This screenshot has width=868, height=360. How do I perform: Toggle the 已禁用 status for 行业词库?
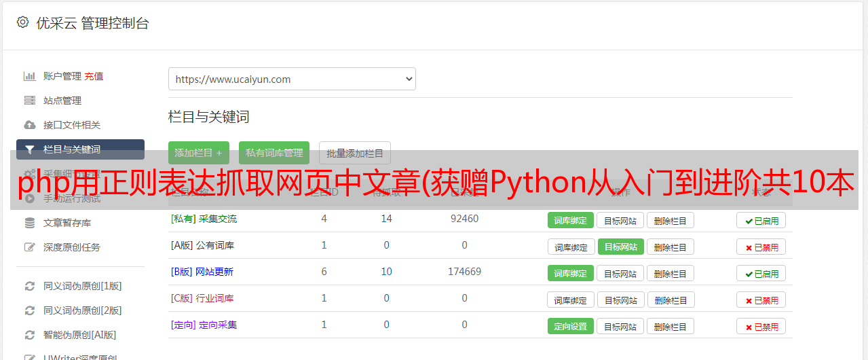(x=761, y=300)
